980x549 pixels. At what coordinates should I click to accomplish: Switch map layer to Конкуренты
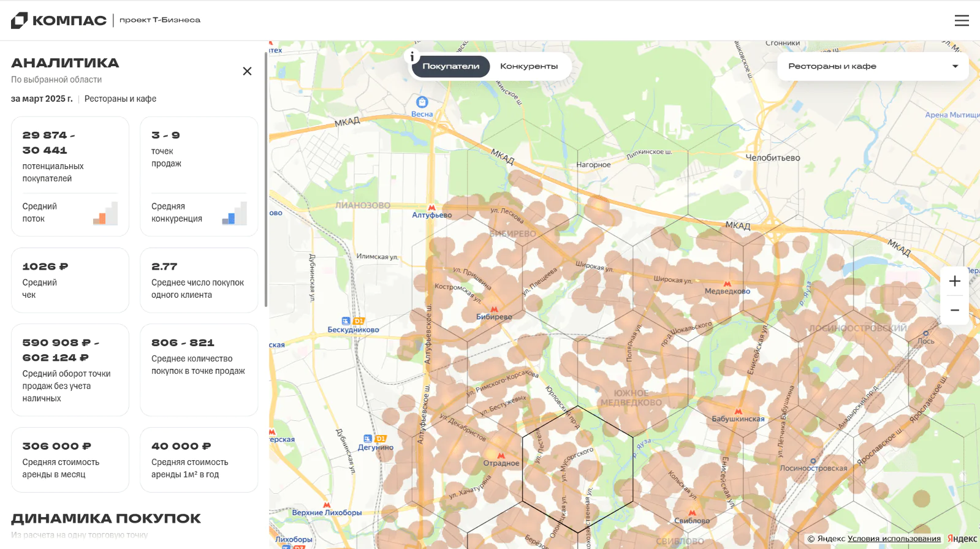[x=529, y=66]
